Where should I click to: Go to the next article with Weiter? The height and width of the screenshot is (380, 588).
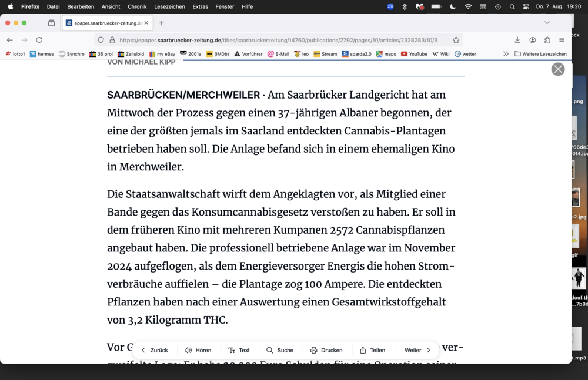click(x=417, y=350)
